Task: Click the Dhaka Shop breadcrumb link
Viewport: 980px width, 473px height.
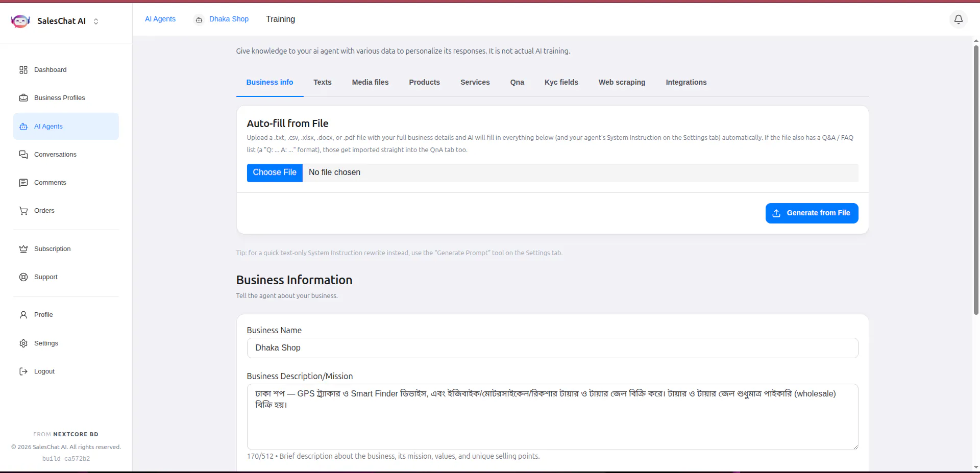Action: [x=229, y=19]
